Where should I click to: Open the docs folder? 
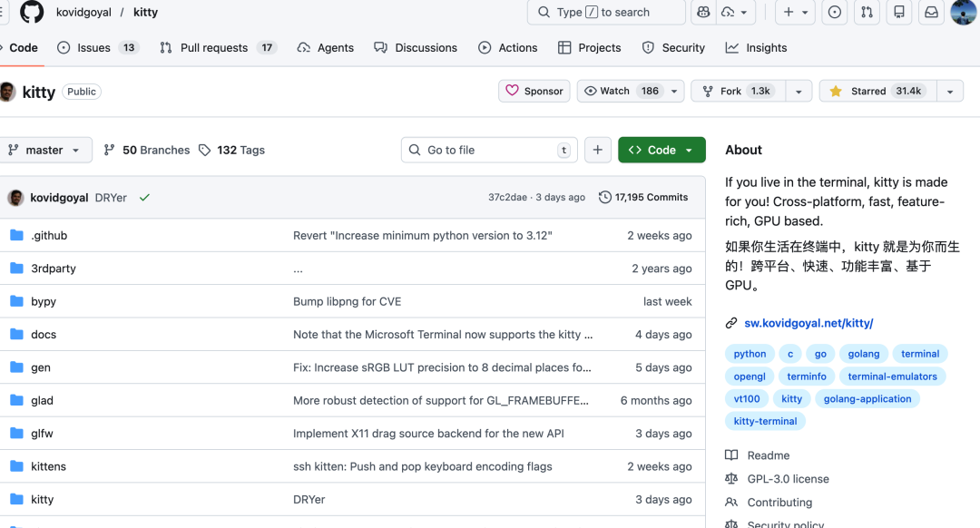44,334
